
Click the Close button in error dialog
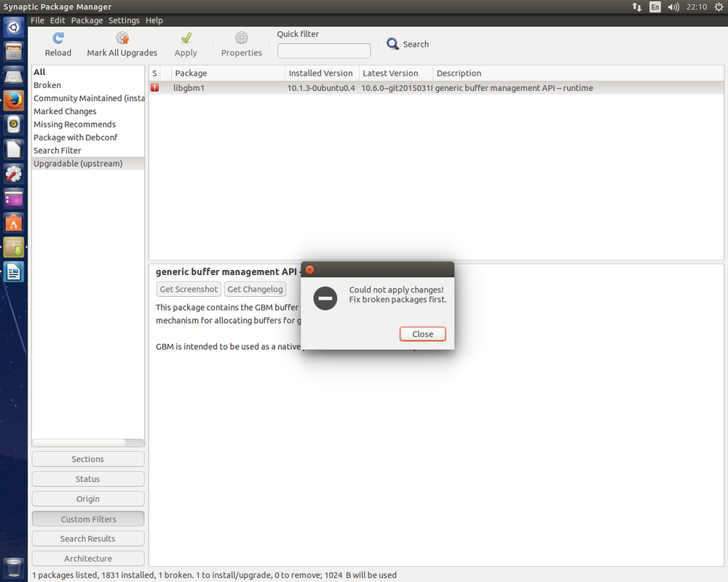click(422, 334)
